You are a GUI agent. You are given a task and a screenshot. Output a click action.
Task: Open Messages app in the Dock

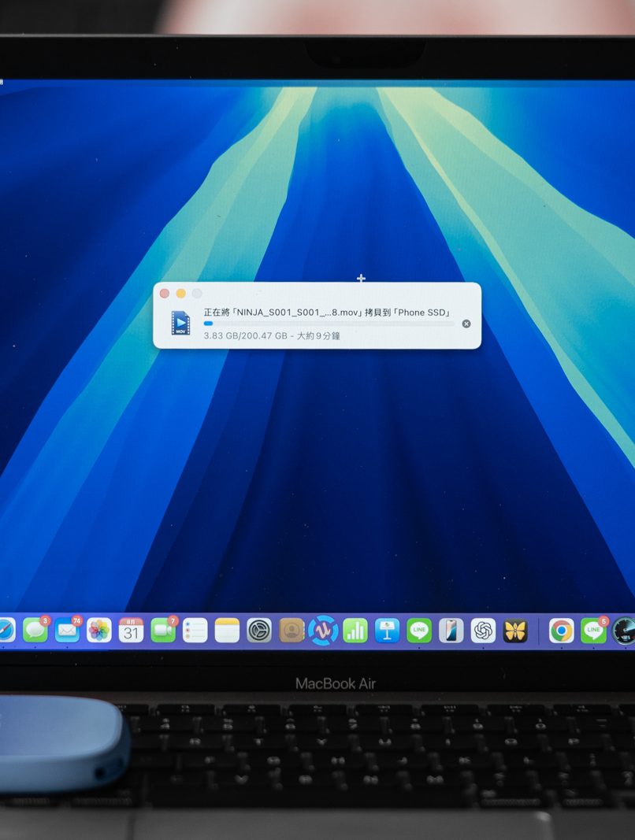[35, 630]
